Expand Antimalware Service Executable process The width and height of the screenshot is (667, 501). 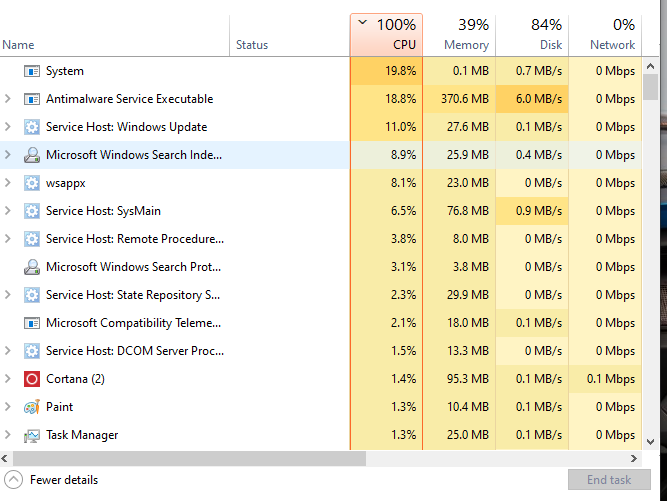(8, 99)
